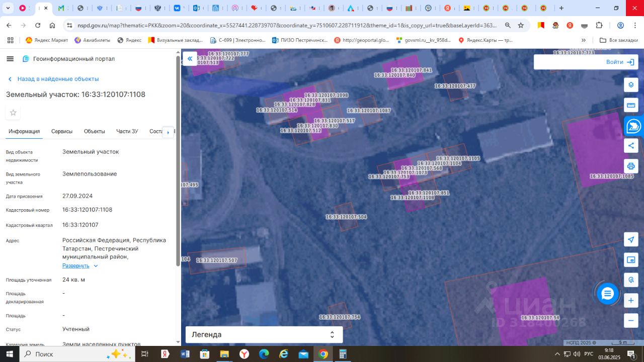Screen dimensions: 644x362
Task: Open the tab search dropdown arrow
Action: click(x=8, y=8)
